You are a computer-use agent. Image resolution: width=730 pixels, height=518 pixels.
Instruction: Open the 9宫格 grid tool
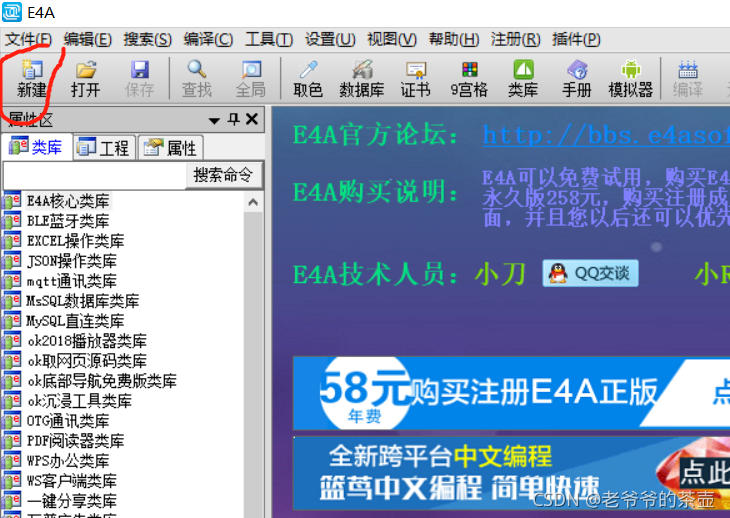(x=469, y=79)
